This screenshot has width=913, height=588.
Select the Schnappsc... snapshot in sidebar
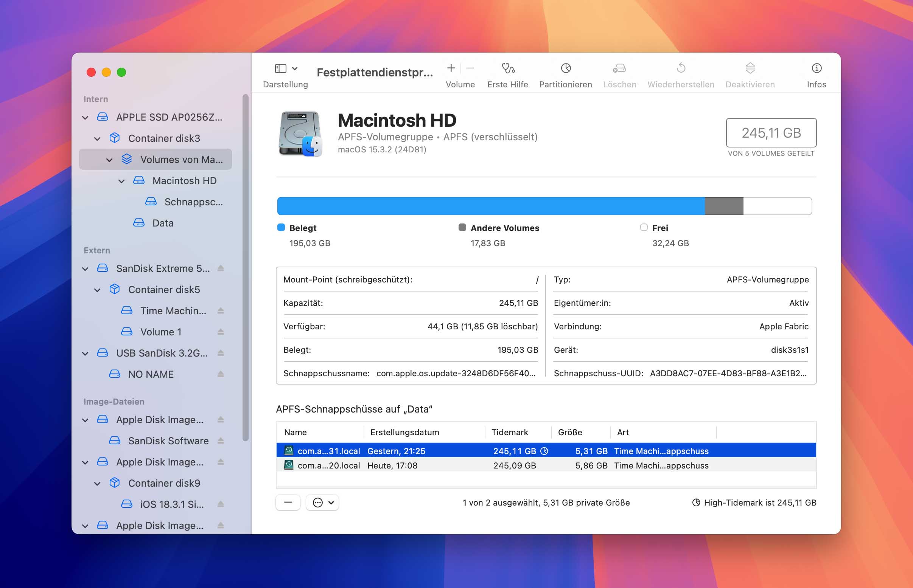click(155, 202)
